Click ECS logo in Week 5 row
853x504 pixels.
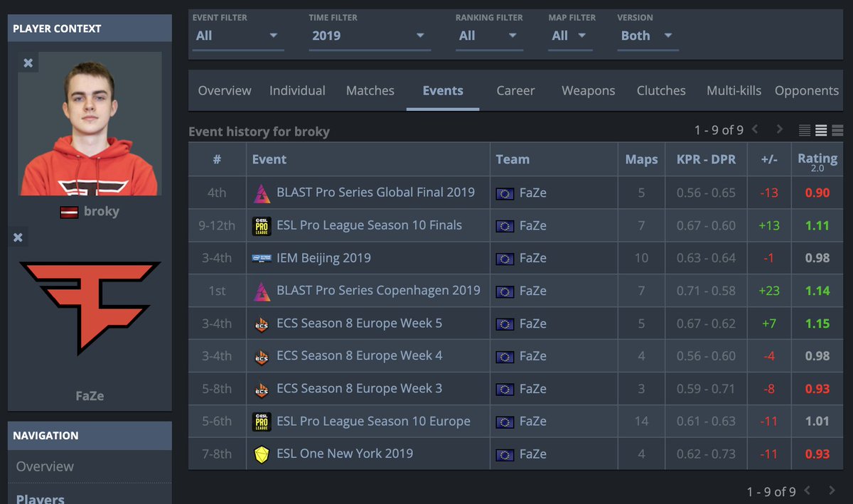(262, 324)
